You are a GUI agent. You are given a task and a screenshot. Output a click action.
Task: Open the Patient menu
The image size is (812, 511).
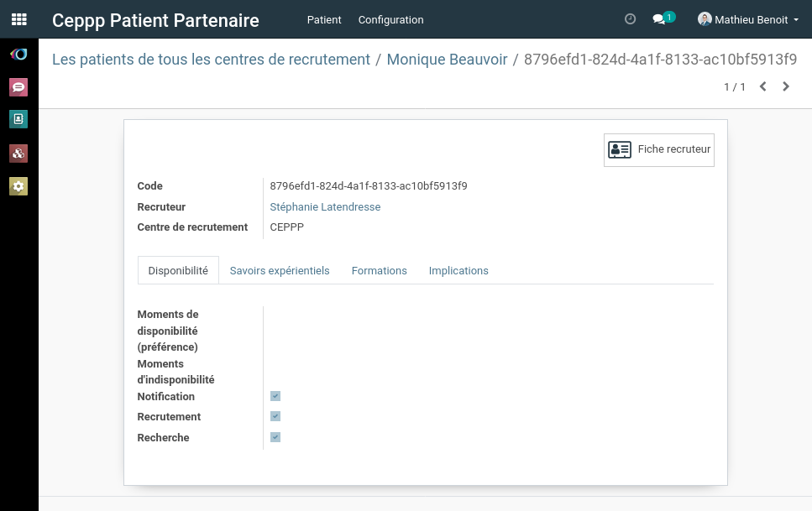pos(324,19)
